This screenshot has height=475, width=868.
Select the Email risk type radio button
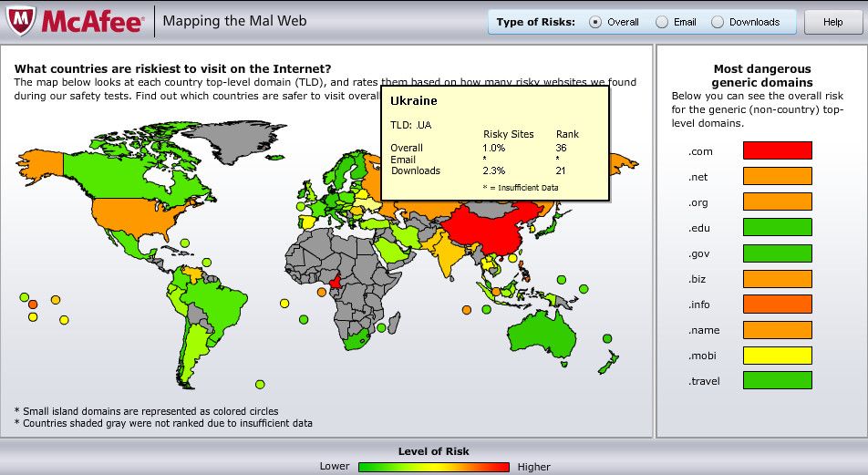662,22
